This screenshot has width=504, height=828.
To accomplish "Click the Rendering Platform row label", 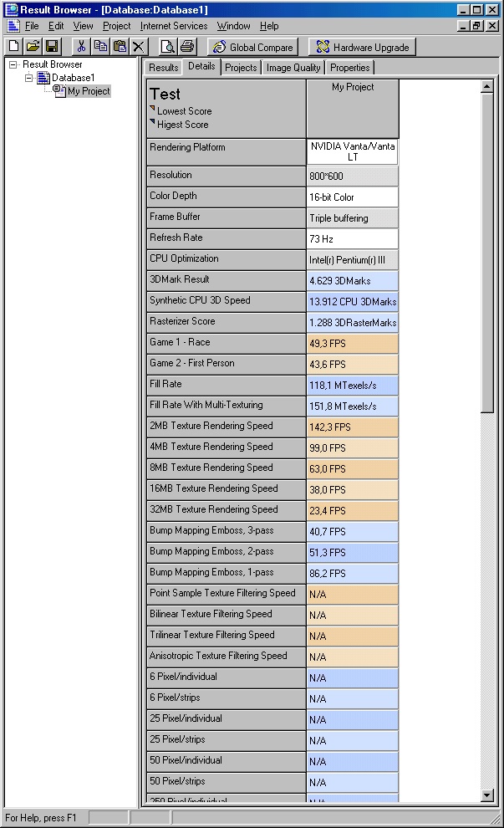I will click(x=227, y=152).
